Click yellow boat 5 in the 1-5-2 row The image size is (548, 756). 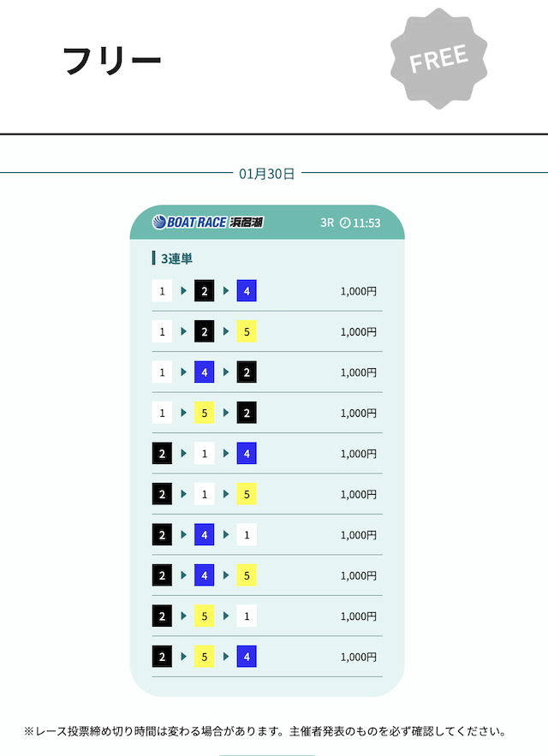pos(205,413)
